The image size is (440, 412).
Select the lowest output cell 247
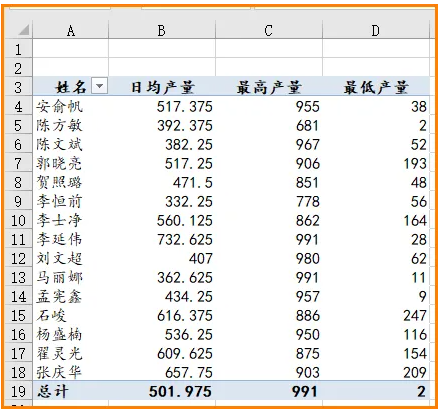pos(376,315)
